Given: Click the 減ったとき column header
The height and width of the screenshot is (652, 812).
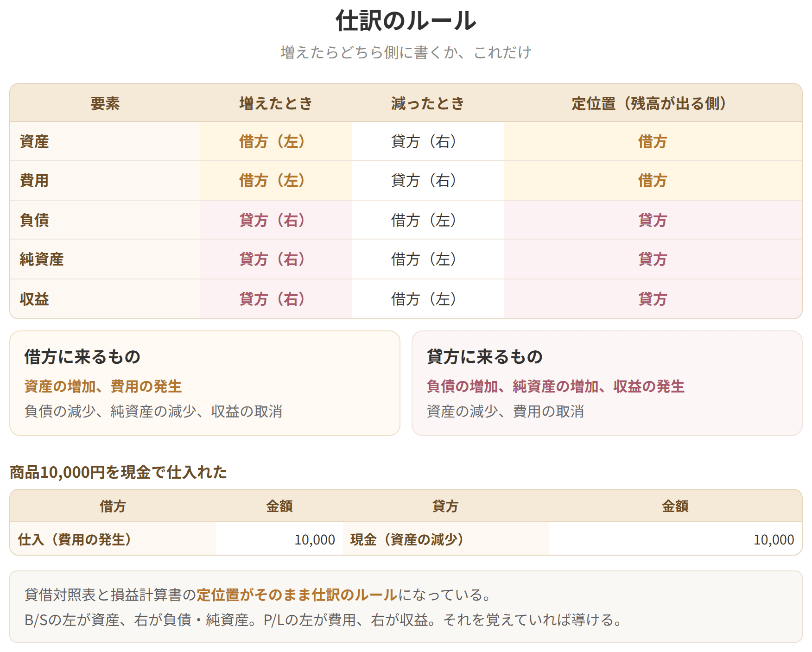Looking at the screenshot, I should click(428, 103).
